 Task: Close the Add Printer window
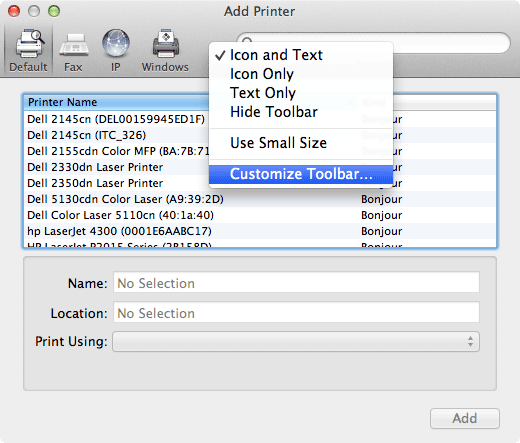(x=14, y=11)
